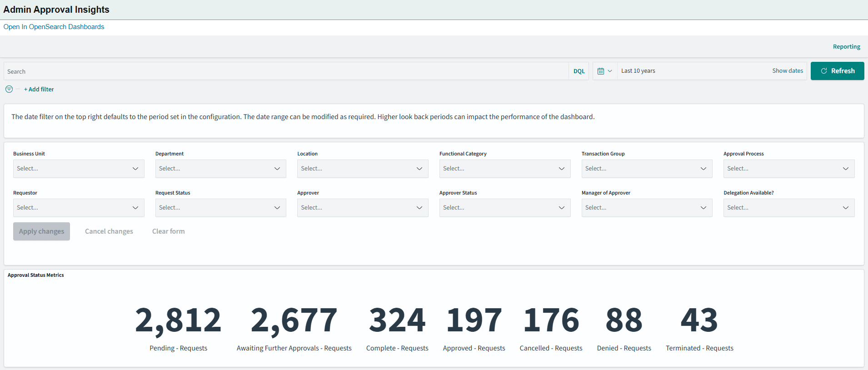Screen dimensions: 868x370
Task: Click the Admin Approval Insights heading
Action: 56,10
